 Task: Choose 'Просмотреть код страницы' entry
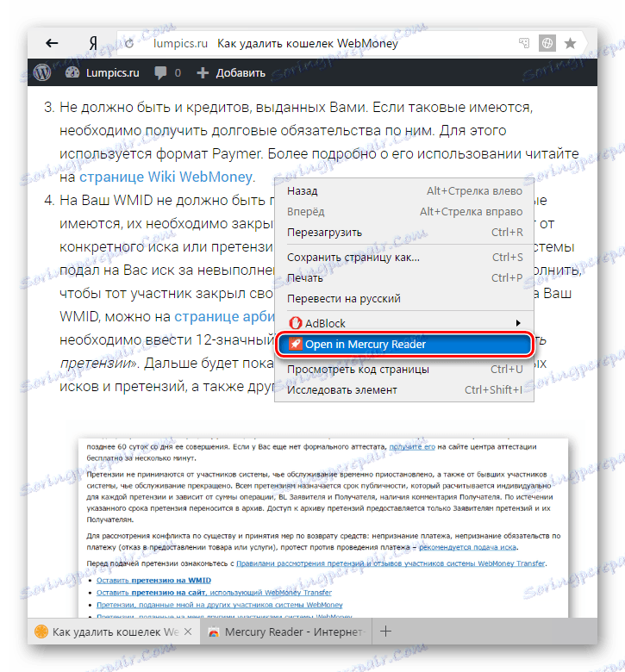point(404,369)
